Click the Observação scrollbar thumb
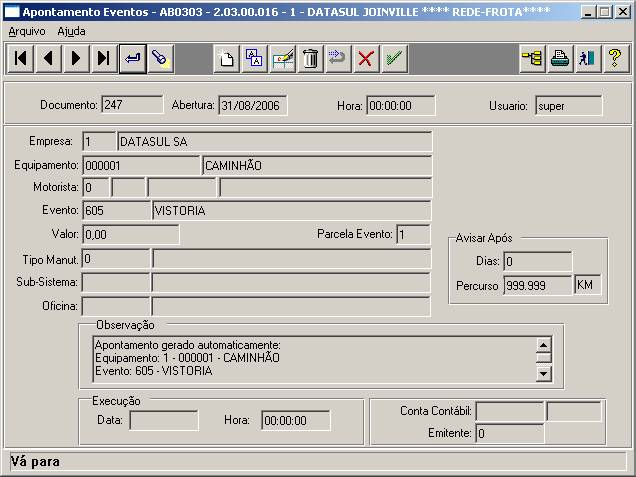 pos(544,358)
